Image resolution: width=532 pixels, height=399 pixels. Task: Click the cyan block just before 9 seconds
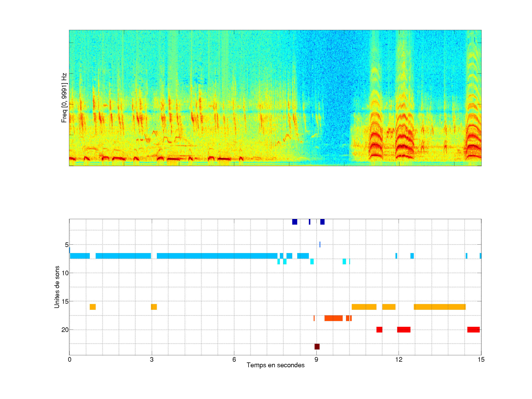(x=312, y=261)
